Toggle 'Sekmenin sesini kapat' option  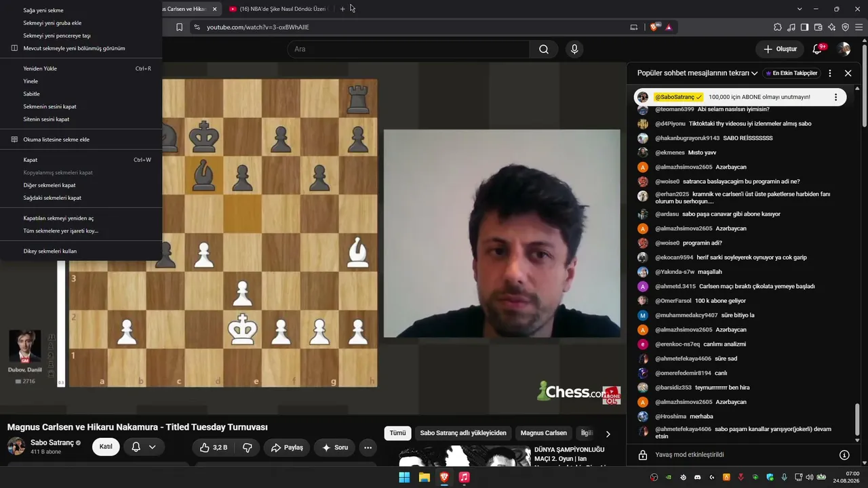(81, 106)
